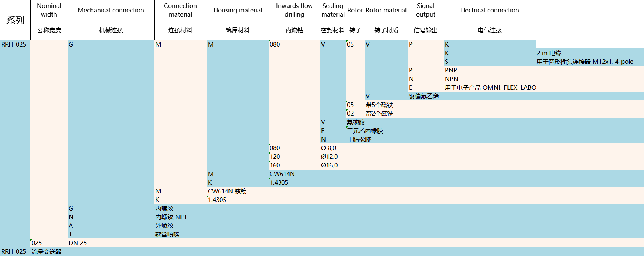This screenshot has width=644, height=256.
Task: Click the PNP cell
Action: click(451, 70)
